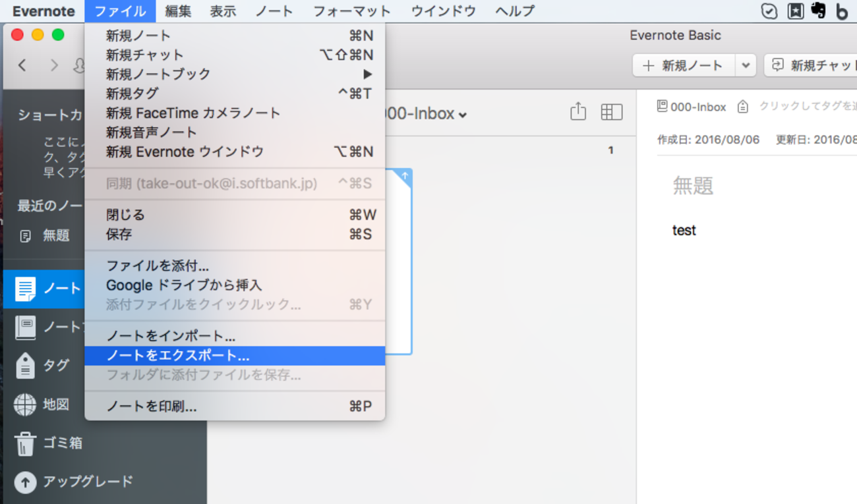Open the ヘルプ menu
This screenshot has width=857, height=504.
(x=515, y=11)
